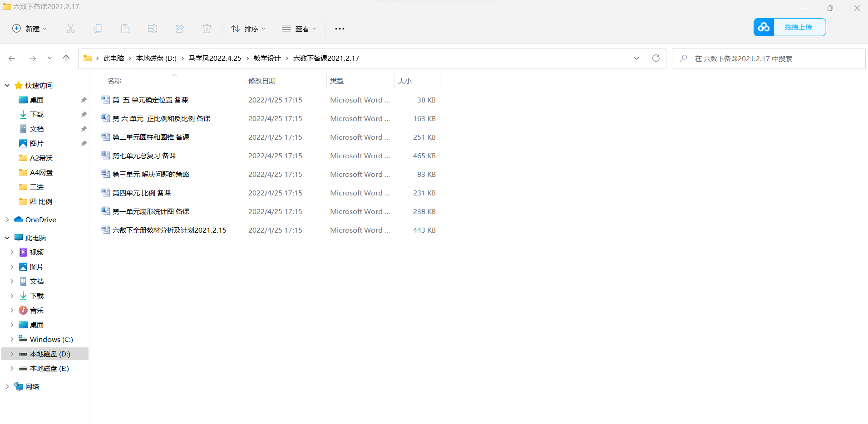Open the three-dot more options menu
The image size is (868, 424).
(340, 29)
